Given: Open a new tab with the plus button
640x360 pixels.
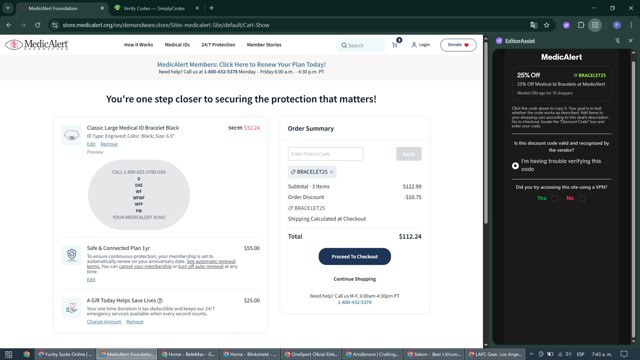Looking at the screenshot, I should [211, 8].
